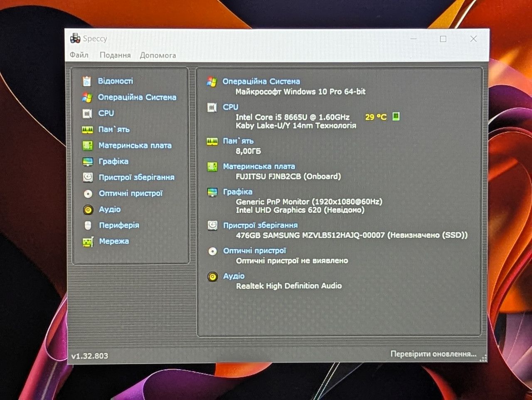Select the Аудіо speaker icon in sidebar
Viewport: 532px width, 400px height.
(88, 210)
